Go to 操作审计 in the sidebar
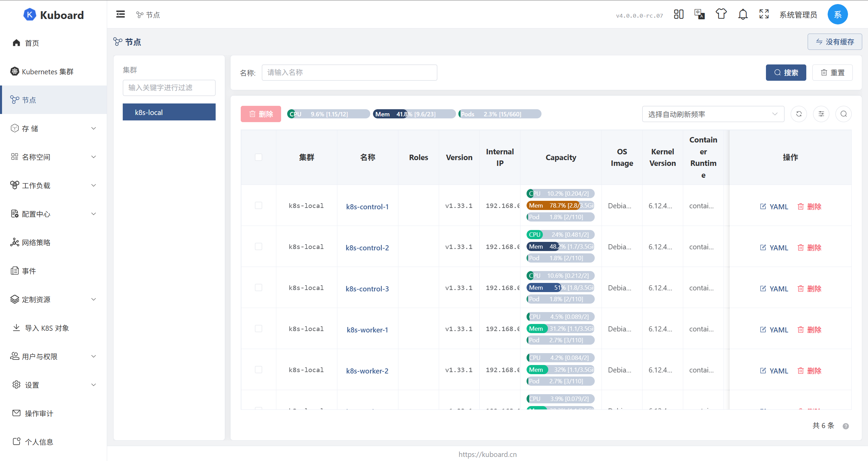The width and height of the screenshot is (868, 461). pyautogui.click(x=39, y=414)
